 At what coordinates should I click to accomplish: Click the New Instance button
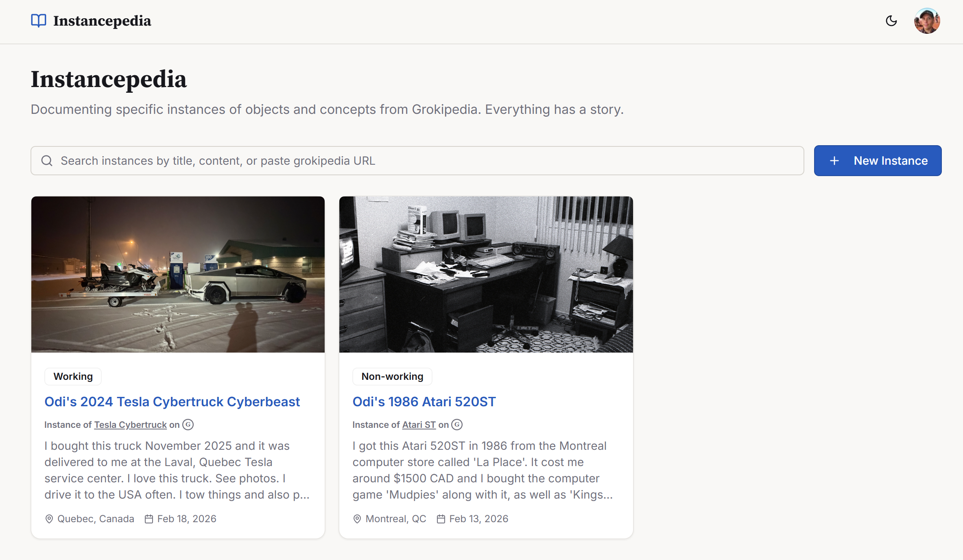pos(878,160)
